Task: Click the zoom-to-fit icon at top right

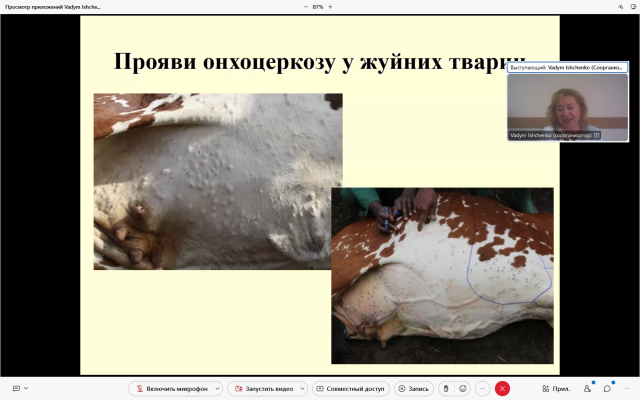Action: pos(620,7)
